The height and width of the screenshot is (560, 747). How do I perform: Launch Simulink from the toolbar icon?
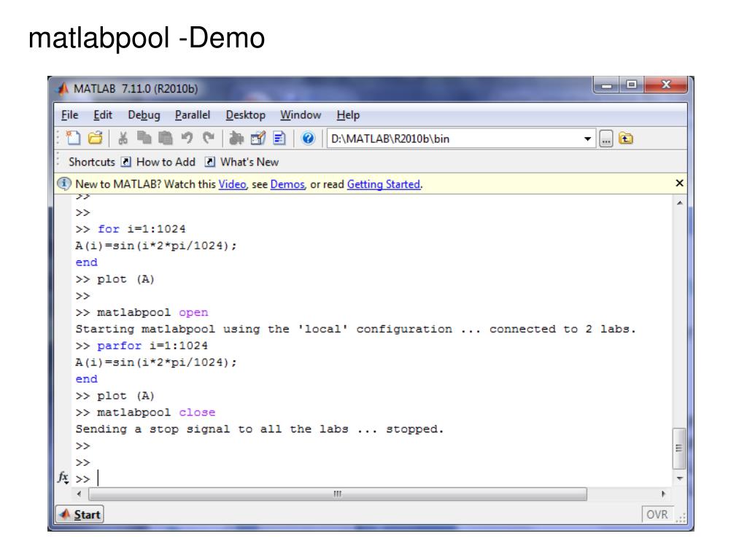click(x=236, y=138)
